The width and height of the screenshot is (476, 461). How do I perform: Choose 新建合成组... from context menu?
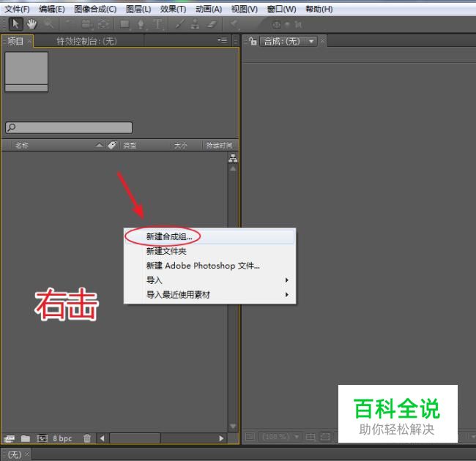[209, 236]
